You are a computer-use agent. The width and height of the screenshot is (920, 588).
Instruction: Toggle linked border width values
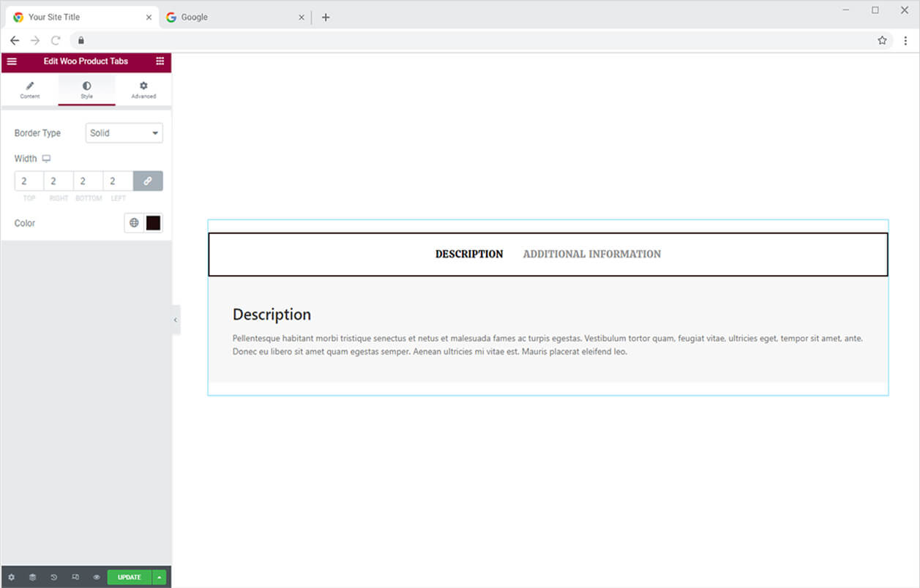point(148,181)
